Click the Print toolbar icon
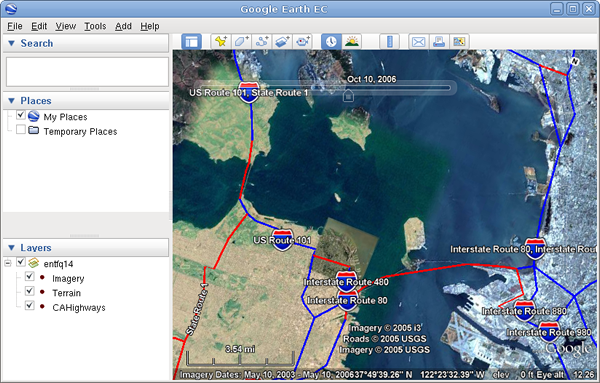Viewport: 600px width, 383px height. pos(439,41)
